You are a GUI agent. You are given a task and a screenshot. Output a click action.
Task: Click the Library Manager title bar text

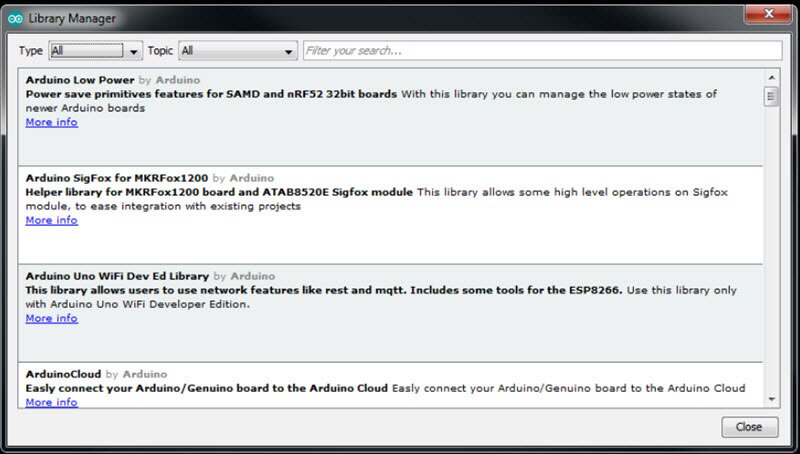[71, 19]
